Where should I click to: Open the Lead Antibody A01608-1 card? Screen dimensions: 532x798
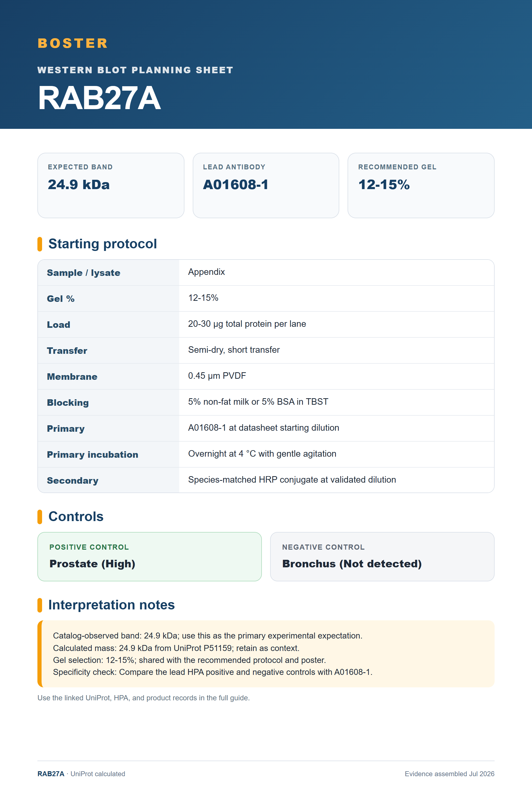click(266, 185)
